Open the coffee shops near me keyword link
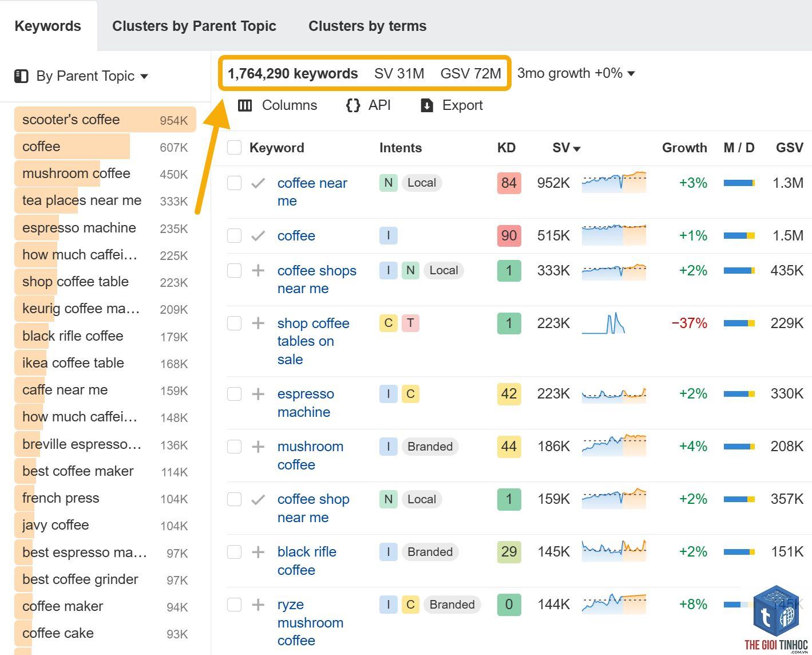The width and height of the screenshot is (812, 655). (x=317, y=279)
